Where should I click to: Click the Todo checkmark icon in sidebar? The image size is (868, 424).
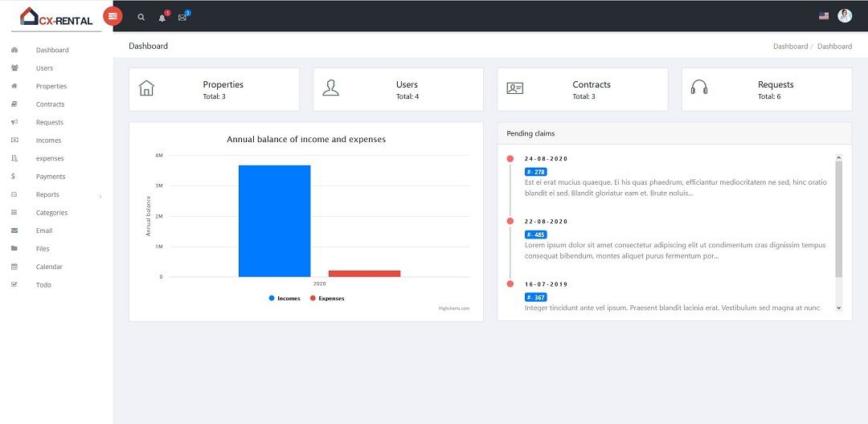14,285
